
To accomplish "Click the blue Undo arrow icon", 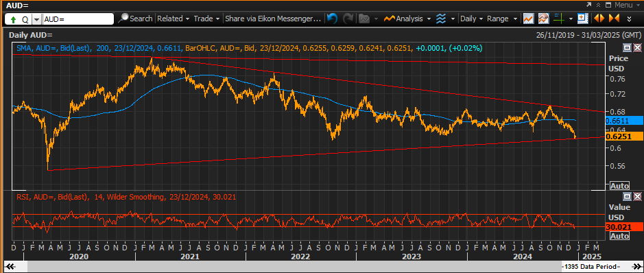I will (332, 19).
